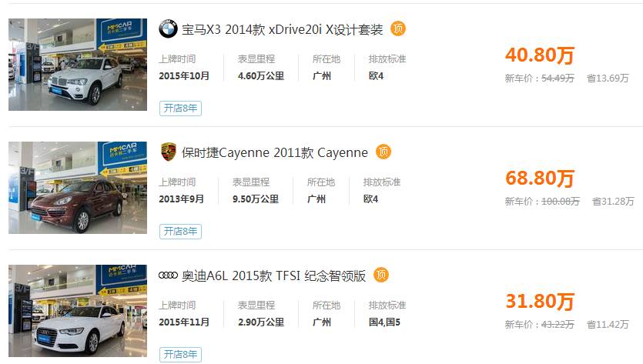The image size is (643, 364).
Task: Click the Audi four-rings logo icon
Action: 168,276
